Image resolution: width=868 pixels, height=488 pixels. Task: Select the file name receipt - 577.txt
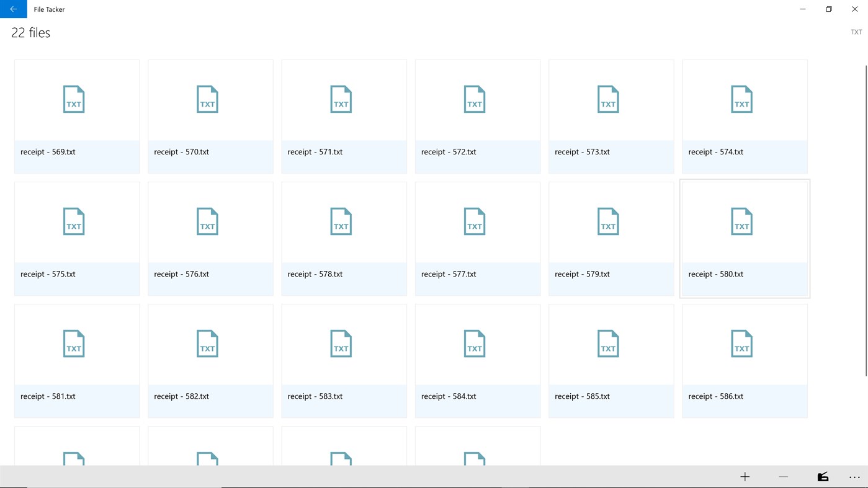(449, 274)
